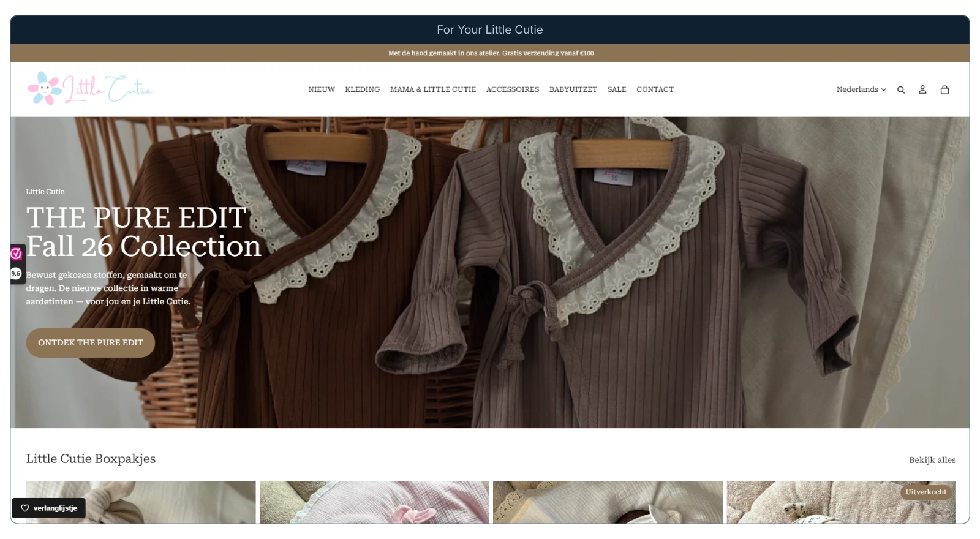
Task: Click the ONTDEK THE PURE EDIT button
Action: 91,343
